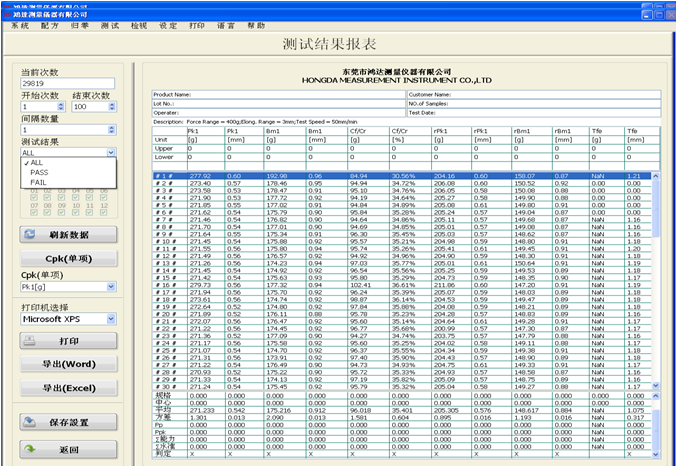The width and height of the screenshot is (677, 467).
Task: Click the 导出(Word) export button
Action: point(69,364)
